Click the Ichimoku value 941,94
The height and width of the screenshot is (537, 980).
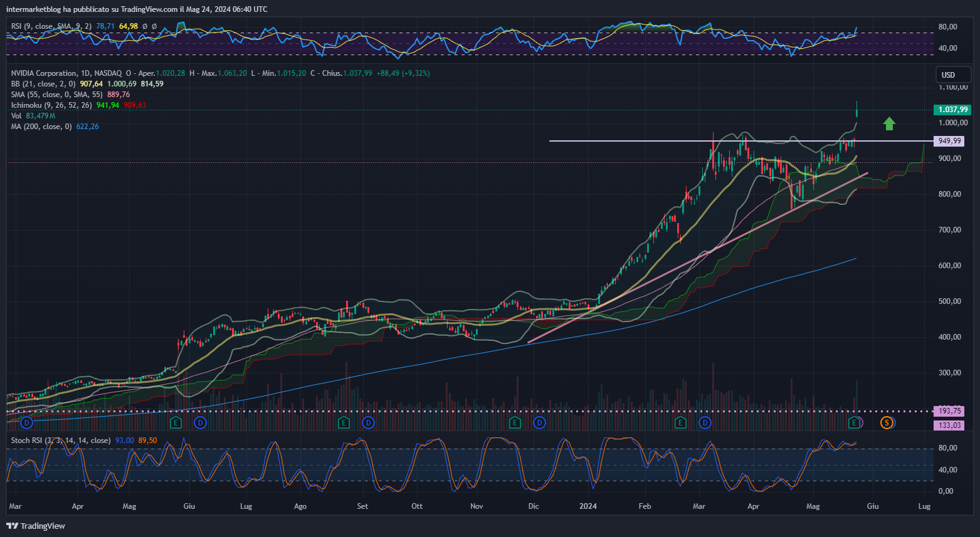tap(108, 105)
